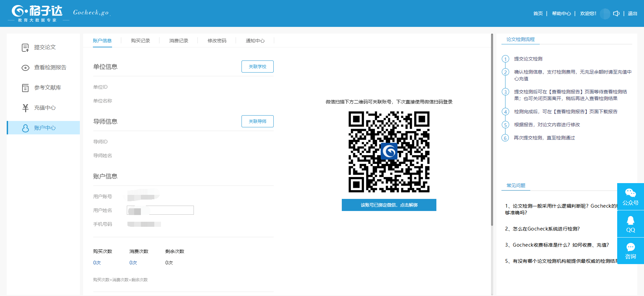Click the 根据报告，对论文内容进行修改 step text

pos(547,125)
